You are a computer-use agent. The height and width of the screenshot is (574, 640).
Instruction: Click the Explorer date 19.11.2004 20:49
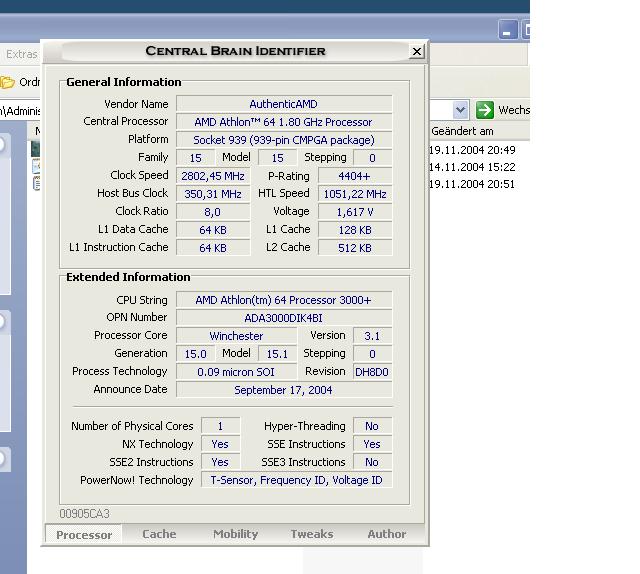pos(472,150)
